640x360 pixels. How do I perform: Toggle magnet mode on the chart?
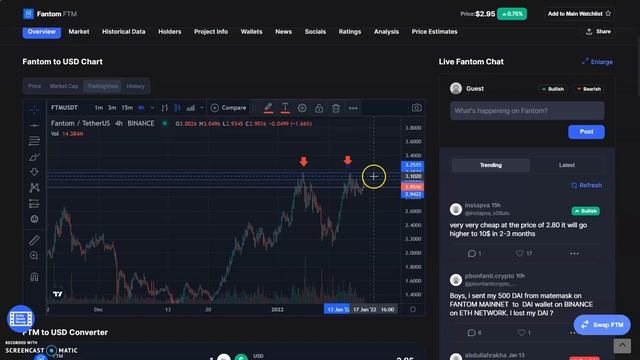34,277
